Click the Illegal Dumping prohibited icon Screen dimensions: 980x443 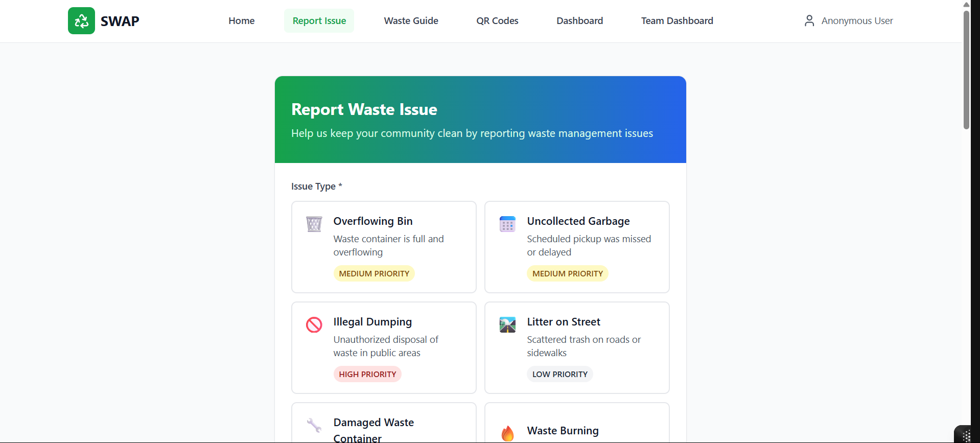[x=314, y=324]
